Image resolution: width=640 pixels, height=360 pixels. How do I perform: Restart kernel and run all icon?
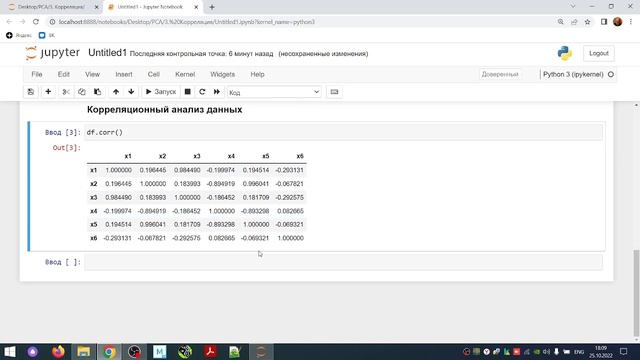(217, 92)
